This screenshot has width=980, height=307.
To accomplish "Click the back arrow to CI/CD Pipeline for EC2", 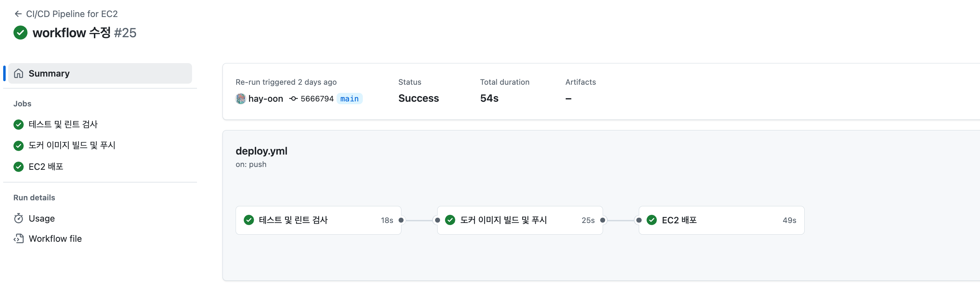I will 17,13.
